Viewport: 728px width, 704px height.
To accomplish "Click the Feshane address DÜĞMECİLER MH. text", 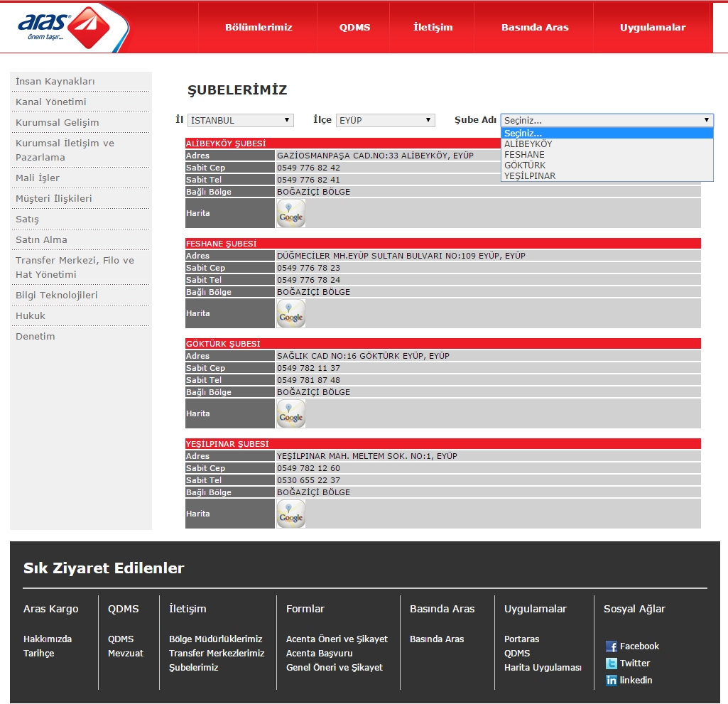I will [x=401, y=256].
